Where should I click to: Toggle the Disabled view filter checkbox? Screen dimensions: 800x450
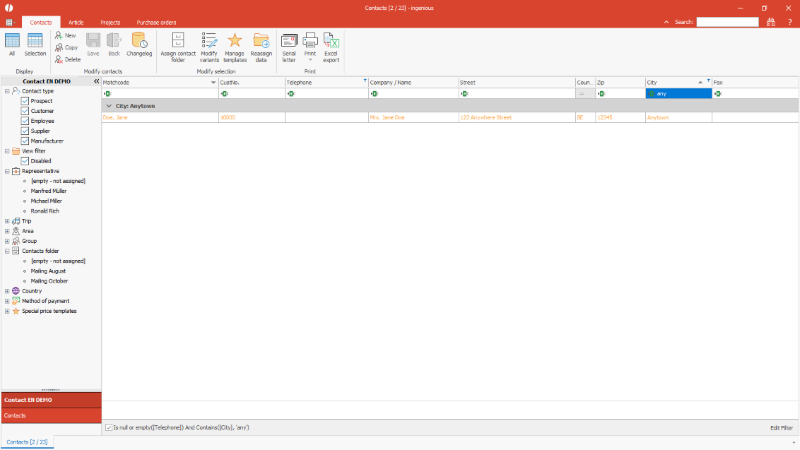(x=25, y=161)
